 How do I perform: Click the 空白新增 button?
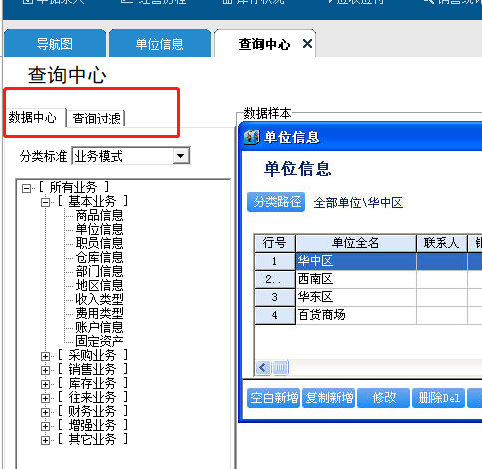click(273, 398)
